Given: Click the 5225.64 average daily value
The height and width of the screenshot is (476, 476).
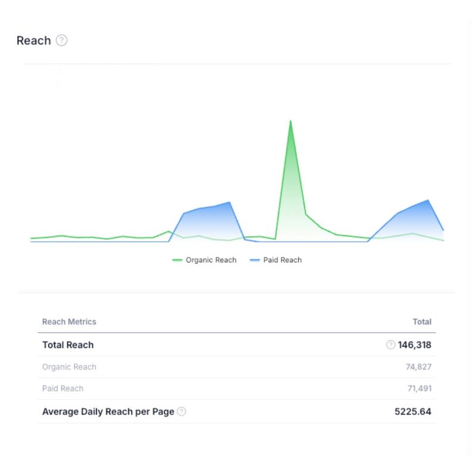Looking at the screenshot, I should [x=413, y=411].
